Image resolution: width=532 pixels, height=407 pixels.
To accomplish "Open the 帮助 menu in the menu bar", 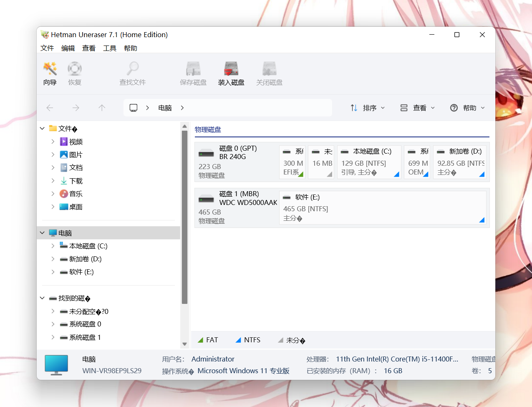I will (x=131, y=48).
